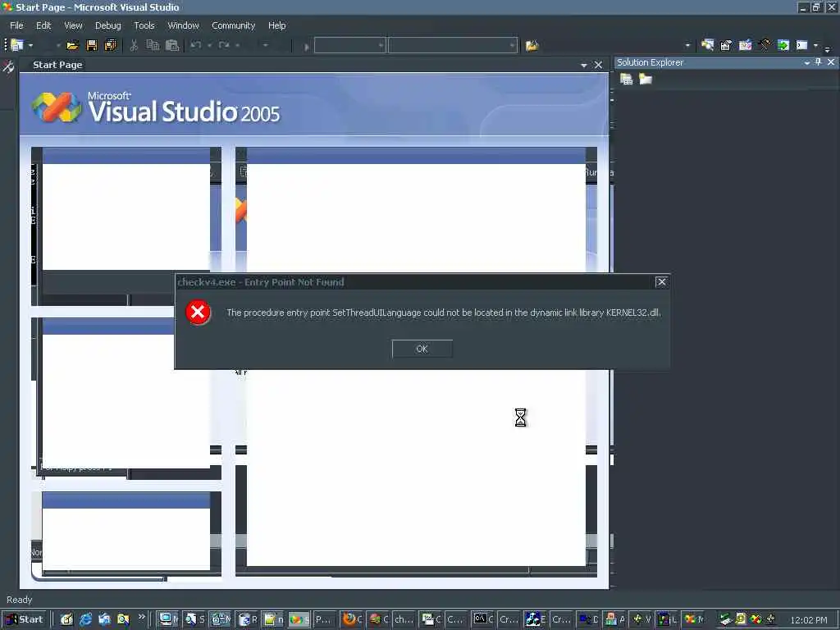Open the Debug menu

pyautogui.click(x=107, y=25)
